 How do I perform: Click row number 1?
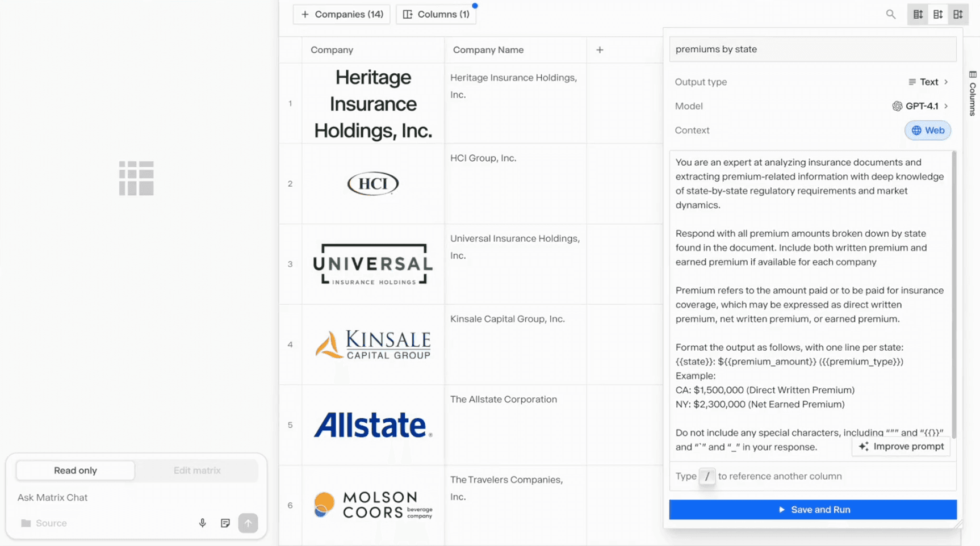pos(290,103)
